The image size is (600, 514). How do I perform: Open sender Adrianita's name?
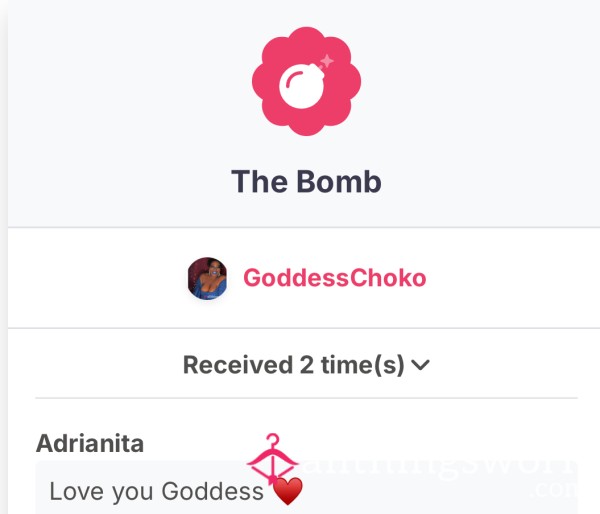tap(90, 444)
